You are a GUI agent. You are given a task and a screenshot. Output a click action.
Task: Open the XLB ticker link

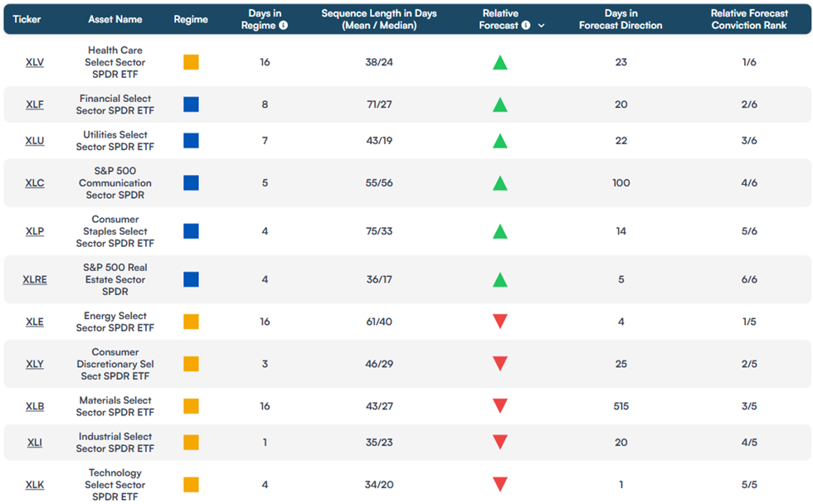click(x=35, y=407)
